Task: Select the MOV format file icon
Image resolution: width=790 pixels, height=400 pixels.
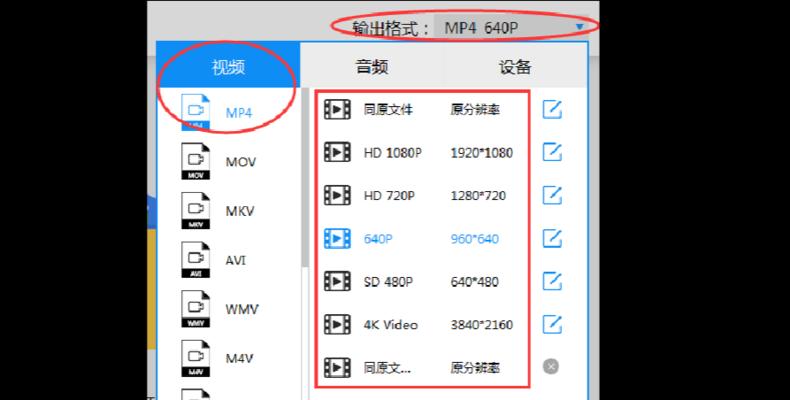Action: [x=195, y=162]
